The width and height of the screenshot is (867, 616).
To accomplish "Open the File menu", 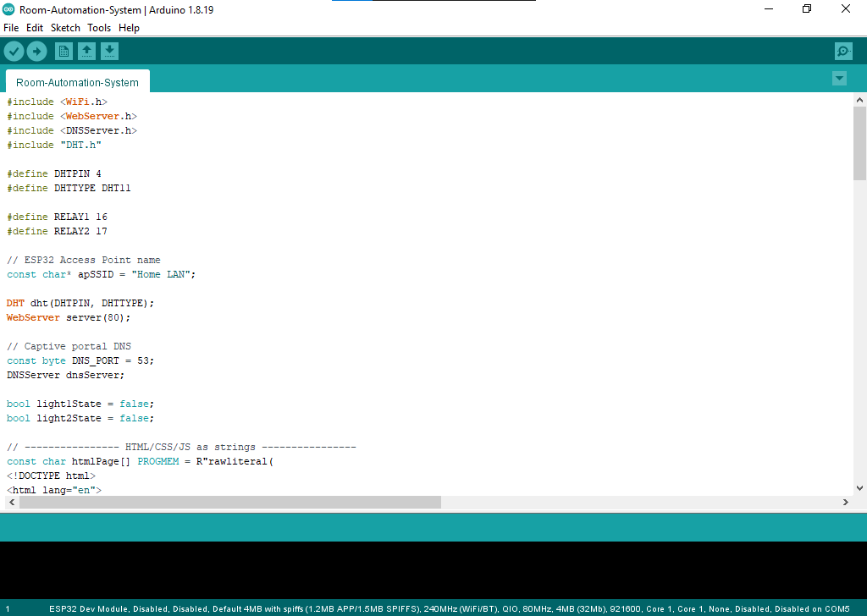I will click(11, 28).
